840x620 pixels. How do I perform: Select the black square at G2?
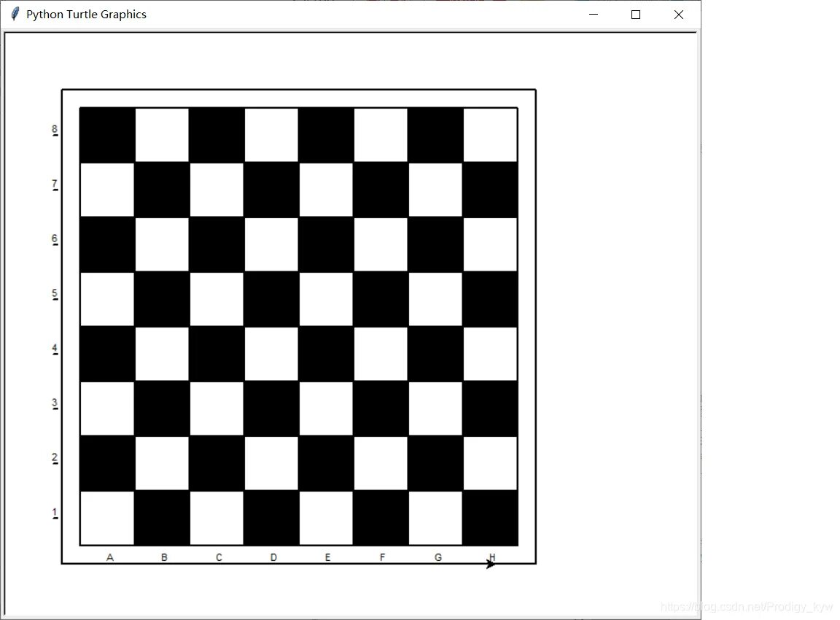[435, 463]
